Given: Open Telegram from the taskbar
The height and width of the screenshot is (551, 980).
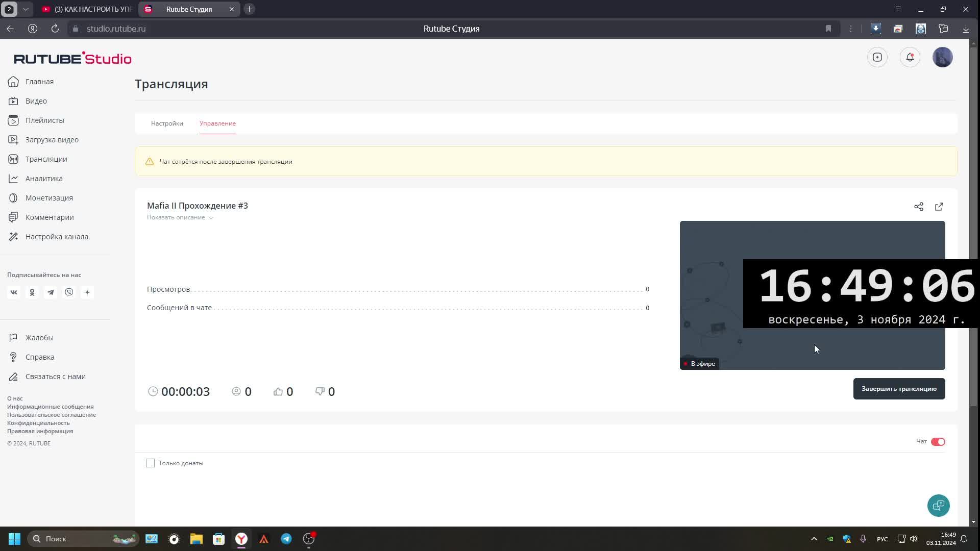Looking at the screenshot, I should (x=286, y=539).
